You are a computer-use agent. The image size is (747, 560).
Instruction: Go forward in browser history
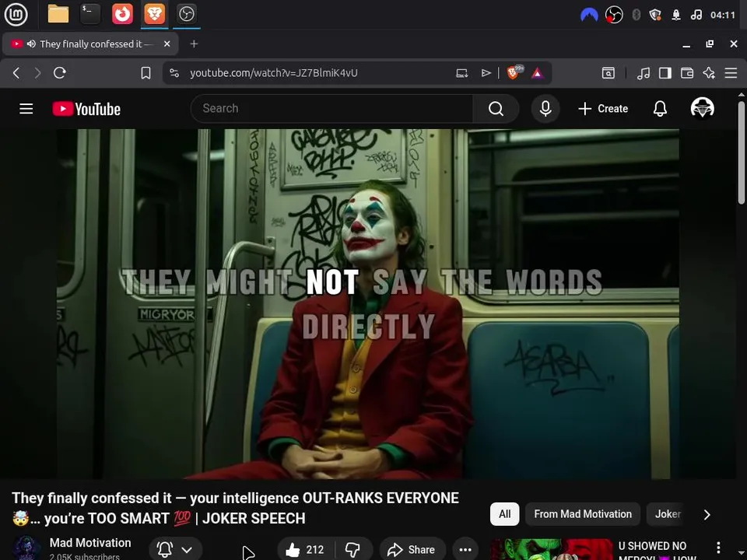coord(37,73)
